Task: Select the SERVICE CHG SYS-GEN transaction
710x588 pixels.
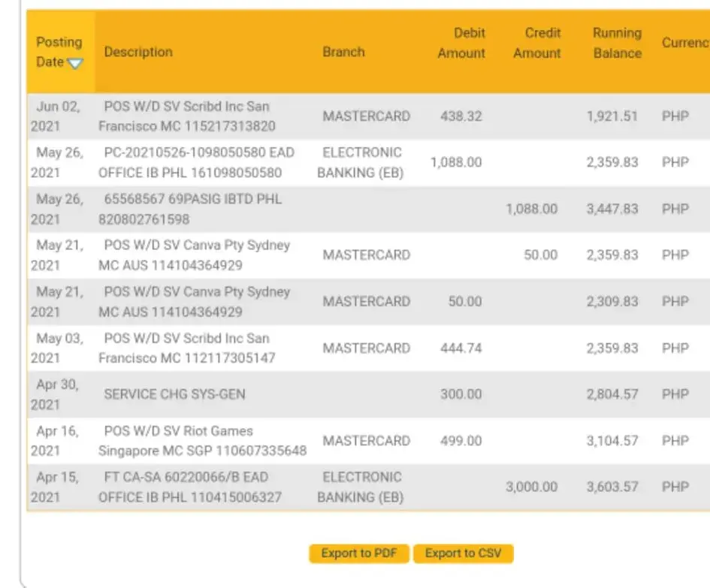Action: [x=174, y=394]
